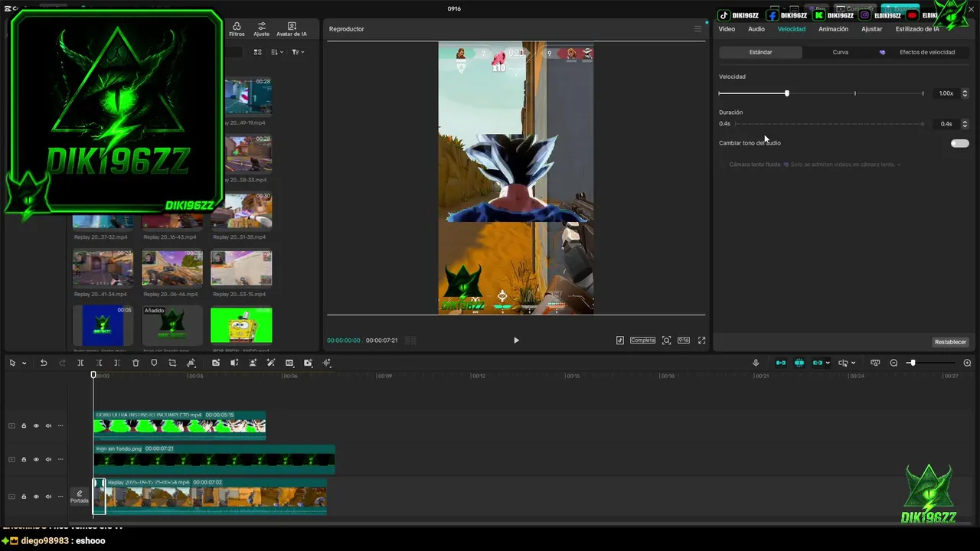
Task: Toggle clip linking on timeline
Action: pyautogui.click(x=818, y=363)
